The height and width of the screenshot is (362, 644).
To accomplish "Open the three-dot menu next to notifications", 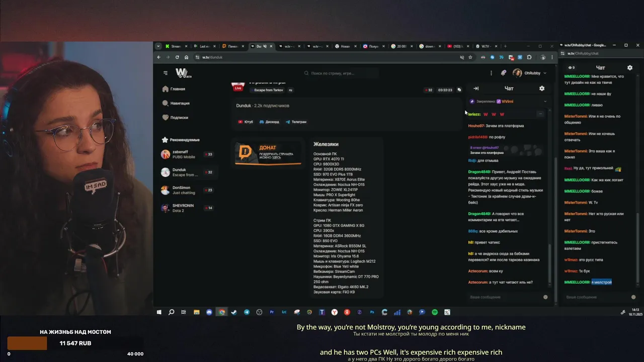I will pos(491,73).
